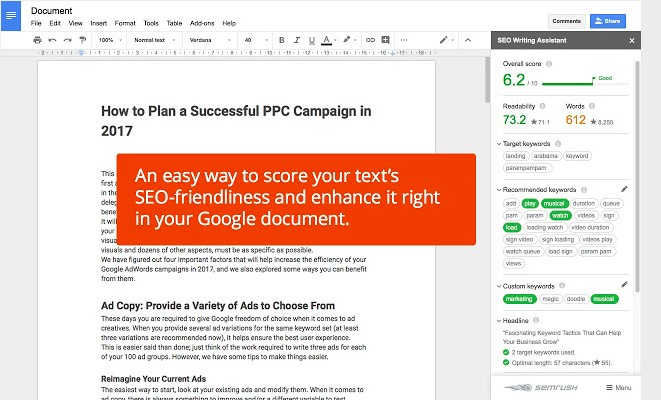Edit Recommended keywords with pencil icon

pos(624,189)
